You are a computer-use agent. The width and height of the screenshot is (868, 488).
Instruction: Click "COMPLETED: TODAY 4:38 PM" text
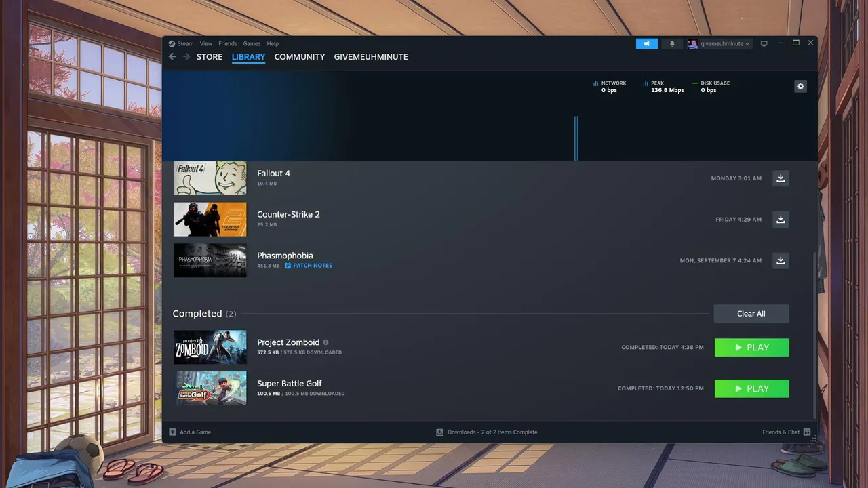point(663,348)
